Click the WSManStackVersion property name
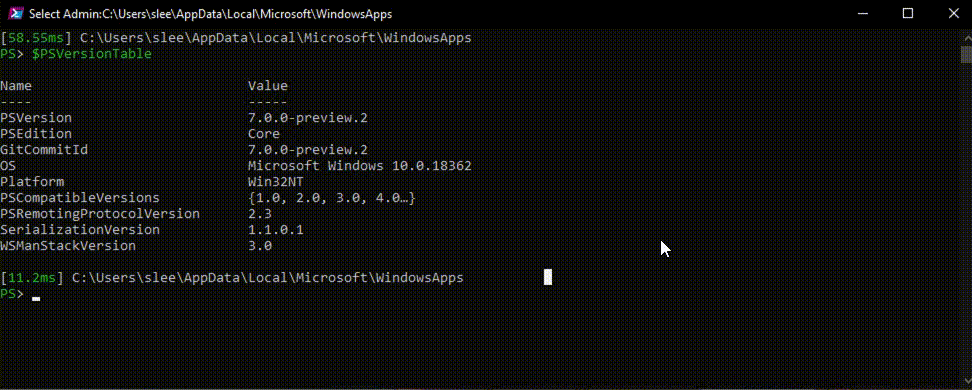The height and width of the screenshot is (390, 972). [68, 246]
